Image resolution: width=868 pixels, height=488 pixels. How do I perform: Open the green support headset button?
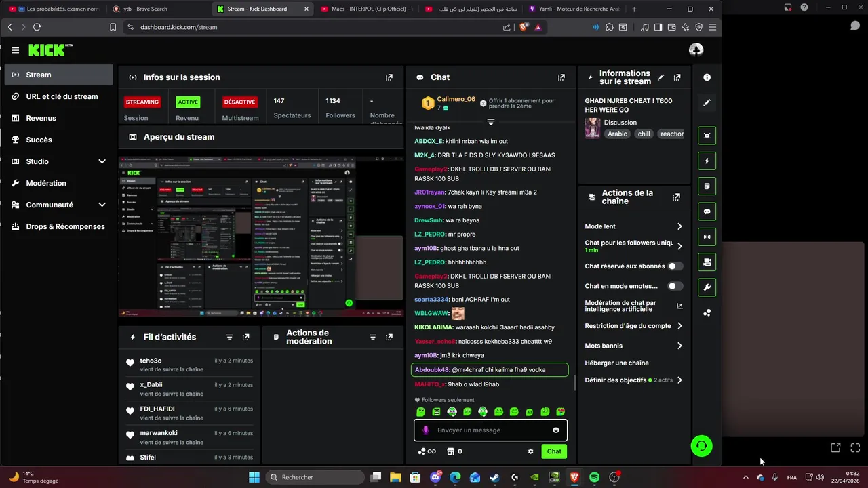tap(701, 445)
